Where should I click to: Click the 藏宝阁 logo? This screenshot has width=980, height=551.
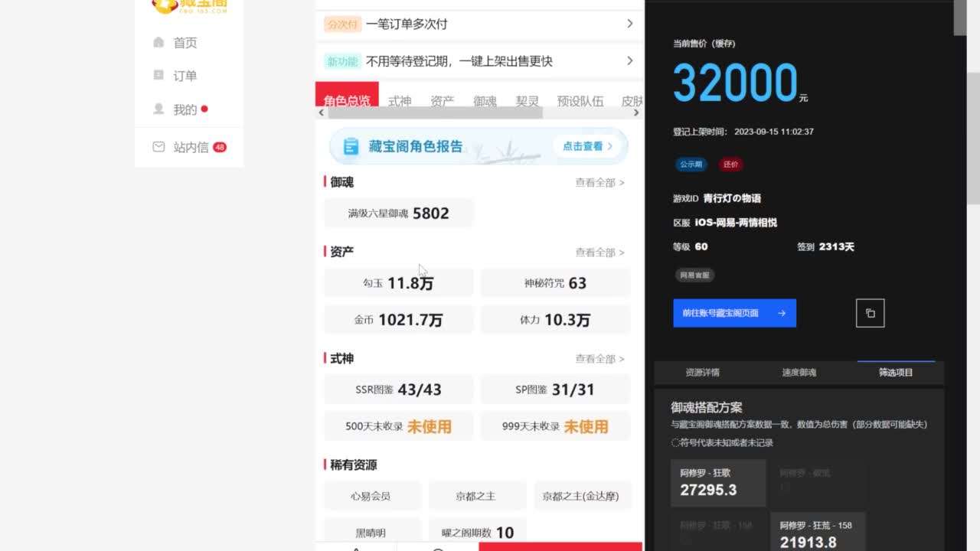click(x=190, y=6)
